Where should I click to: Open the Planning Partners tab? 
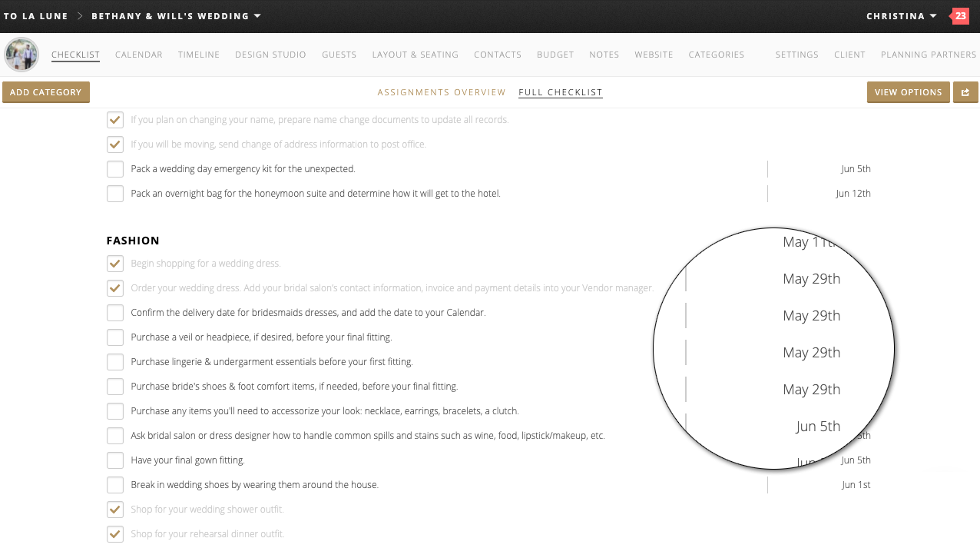pos(928,55)
